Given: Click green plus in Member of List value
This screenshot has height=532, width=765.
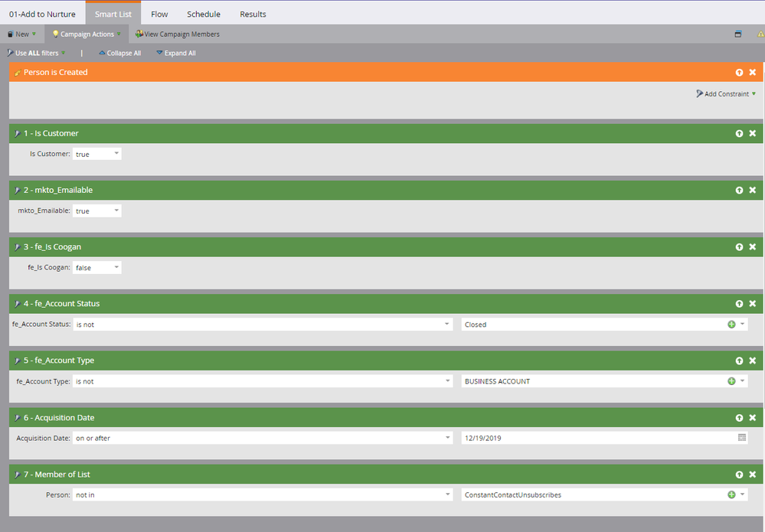Looking at the screenshot, I should (731, 495).
